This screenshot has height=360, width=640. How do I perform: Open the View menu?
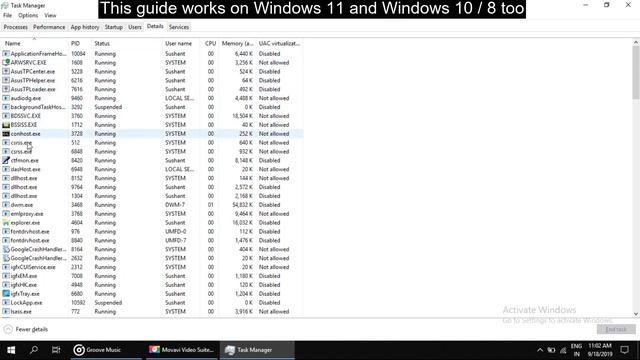[50, 16]
